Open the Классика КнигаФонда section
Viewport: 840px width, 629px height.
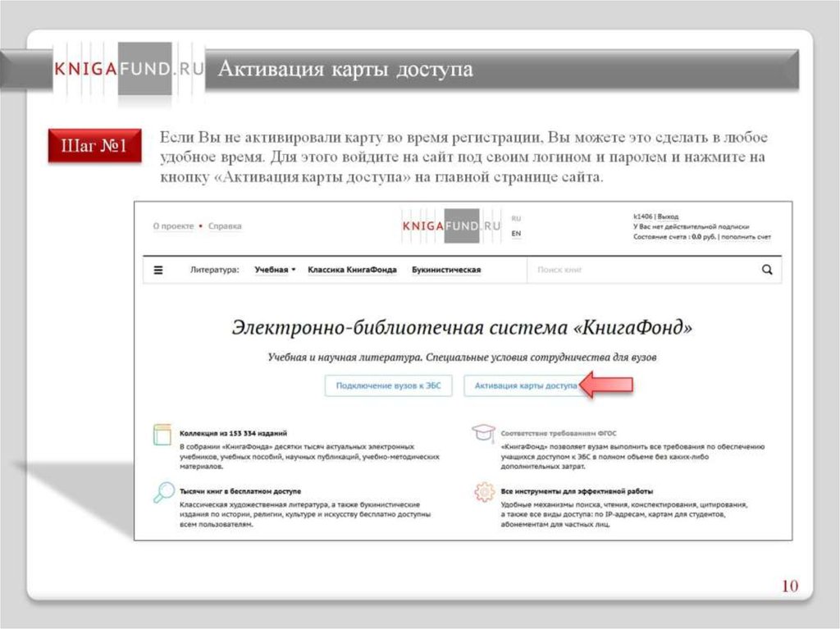(352, 270)
